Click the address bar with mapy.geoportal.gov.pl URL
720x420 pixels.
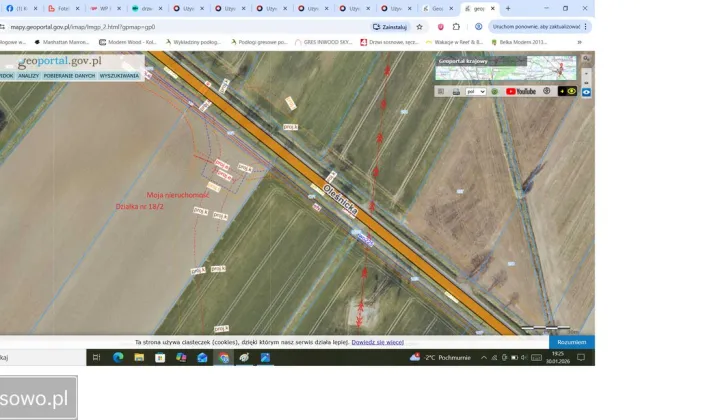tap(184, 27)
